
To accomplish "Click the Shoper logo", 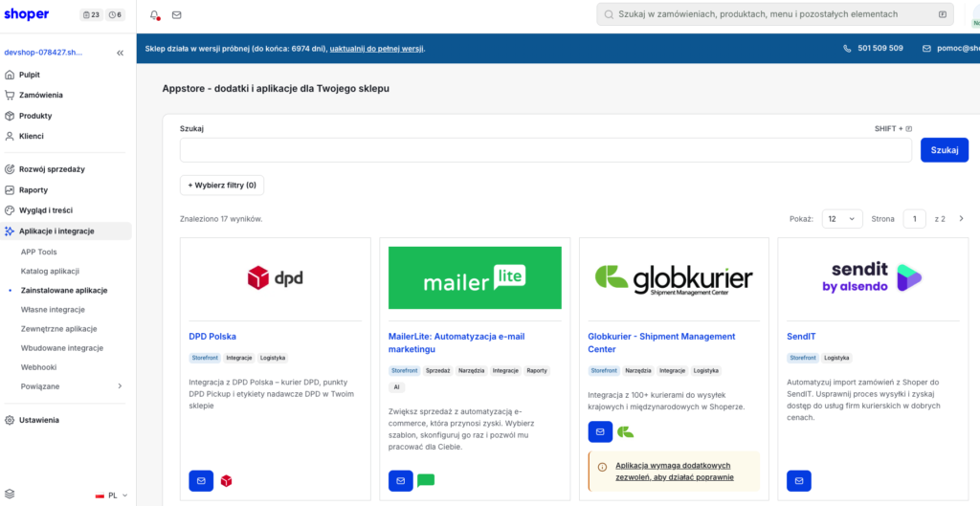I will coord(26,14).
